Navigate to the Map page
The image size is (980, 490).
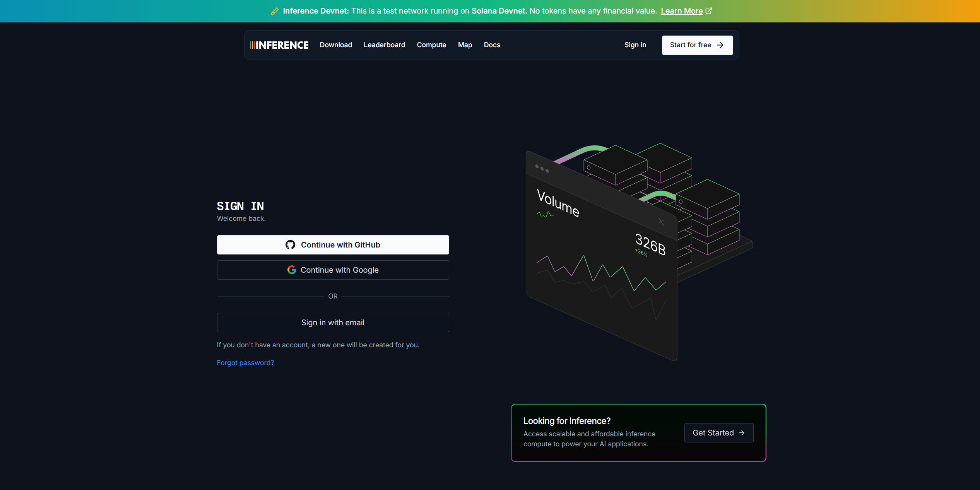(x=465, y=45)
